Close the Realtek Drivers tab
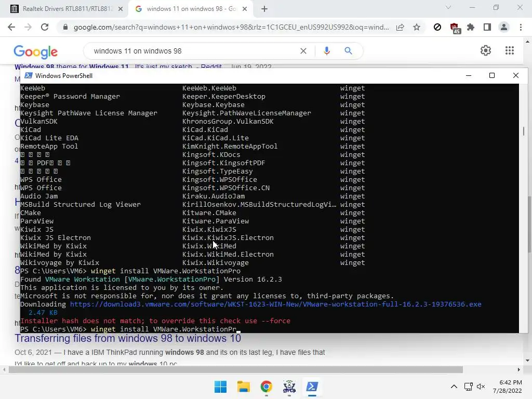The height and width of the screenshot is (399, 532). pos(121,9)
